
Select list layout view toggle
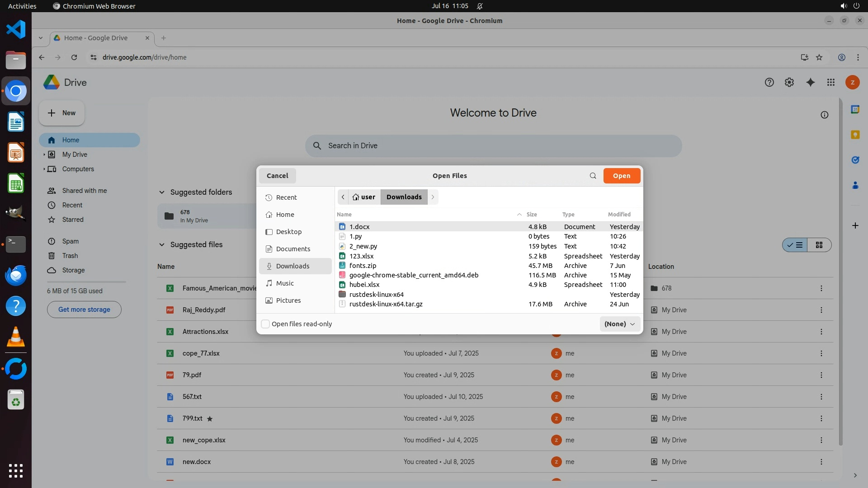795,245
